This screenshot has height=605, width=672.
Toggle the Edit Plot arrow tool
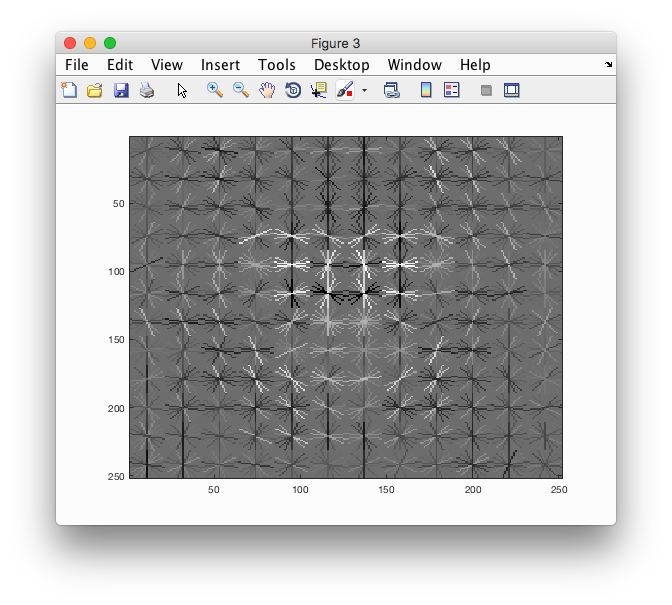182,90
